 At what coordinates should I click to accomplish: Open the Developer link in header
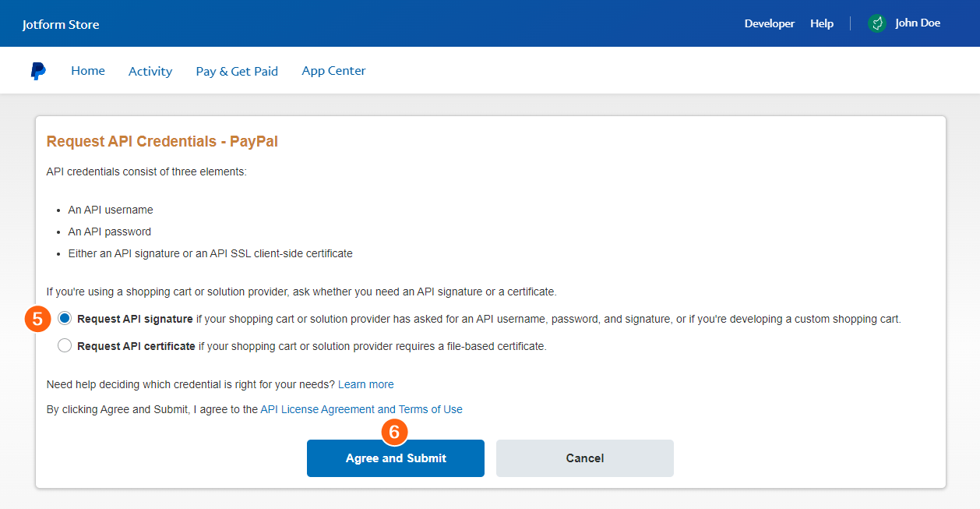(x=769, y=23)
